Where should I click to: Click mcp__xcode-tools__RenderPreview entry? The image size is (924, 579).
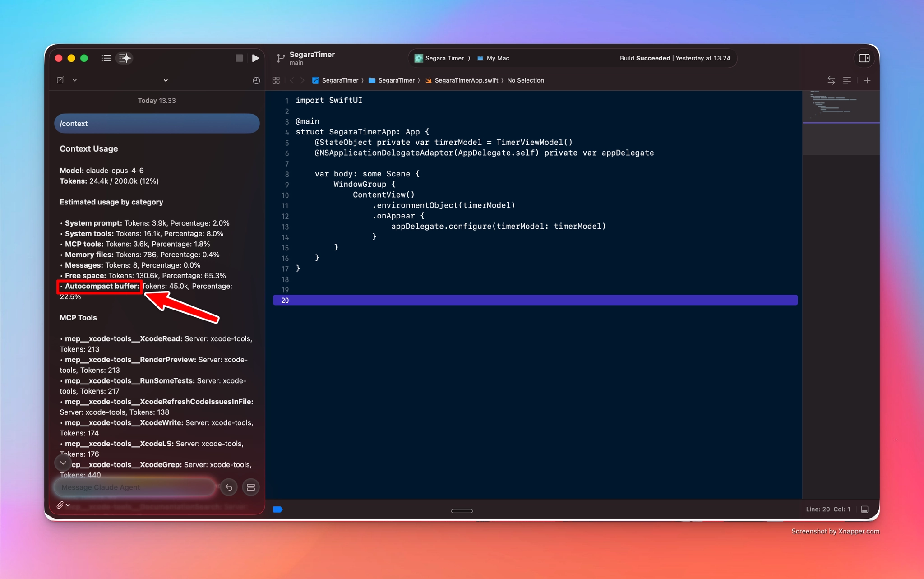[154, 365]
